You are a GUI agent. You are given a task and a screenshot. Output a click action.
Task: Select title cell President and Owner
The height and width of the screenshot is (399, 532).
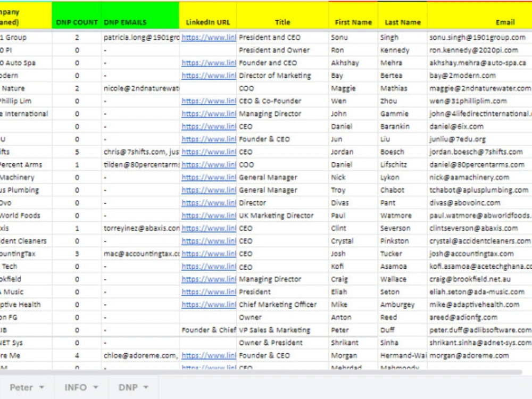pos(282,50)
